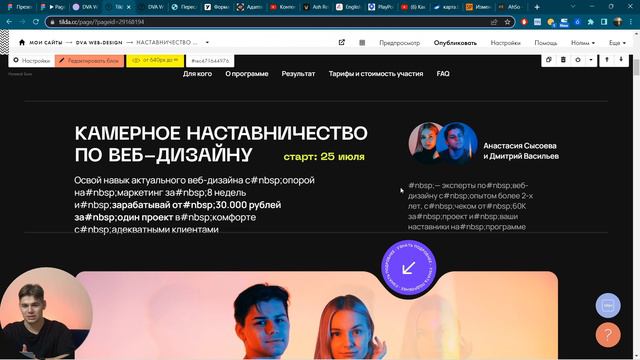
Task: Click Опубликовать to publish the page
Action: 455,42
